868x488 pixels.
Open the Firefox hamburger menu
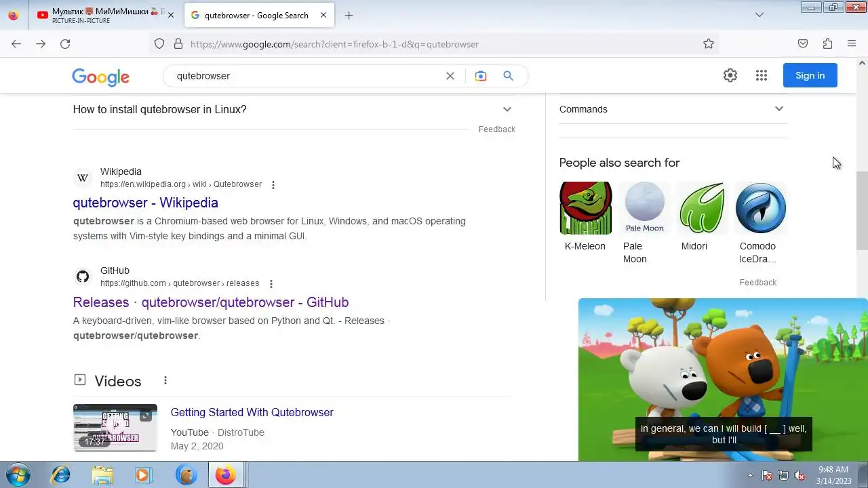pyautogui.click(x=852, y=43)
